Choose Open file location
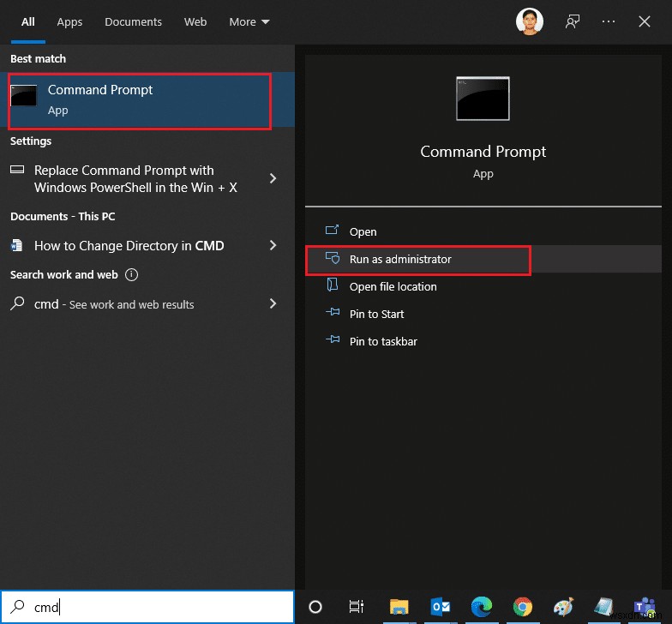The height and width of the screenshot is (624, 672). pos(393,286)
